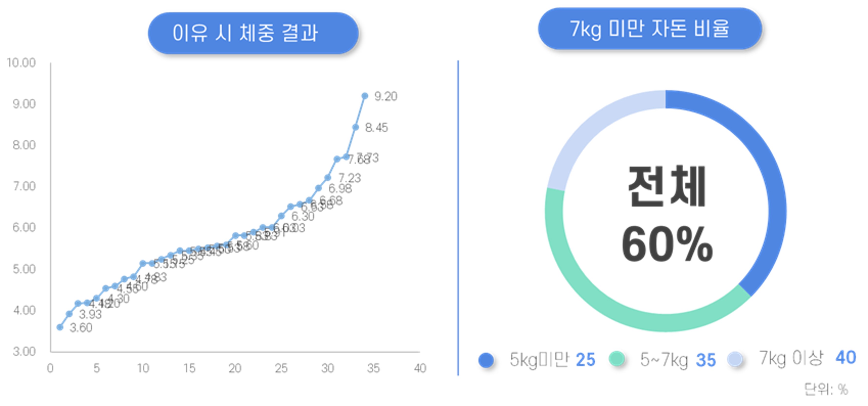Click the 3.93 data point marker

coord(69,314)
